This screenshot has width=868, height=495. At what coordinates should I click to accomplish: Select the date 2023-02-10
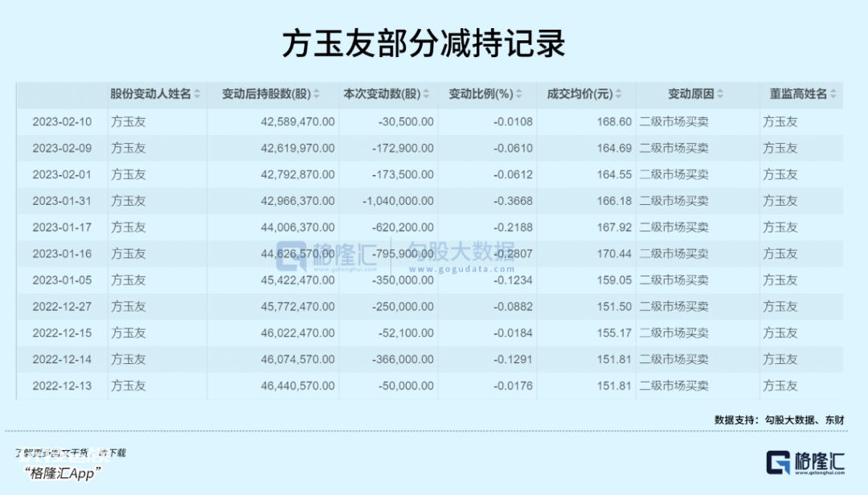pyautogui.click(x=62, y=122)
